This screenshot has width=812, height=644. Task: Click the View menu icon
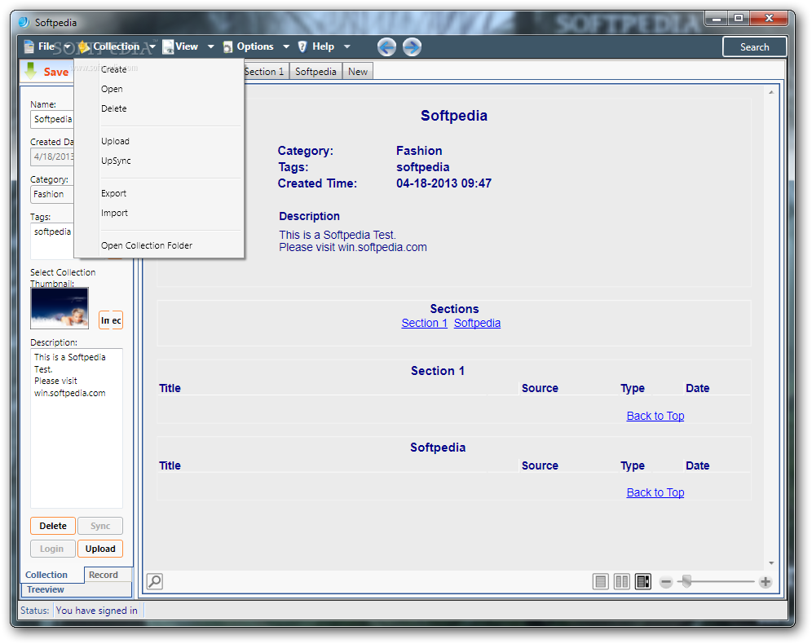(168, 46)
